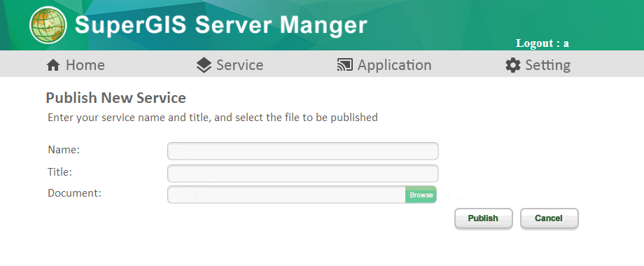
Task: Go to the Service menu label
Action: pyautogui.click(x=240, y=65)
